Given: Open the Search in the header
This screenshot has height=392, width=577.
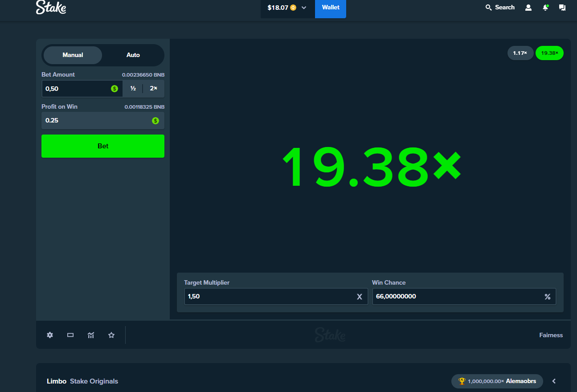Looking at the screenshot, I should tap(500, 7).
